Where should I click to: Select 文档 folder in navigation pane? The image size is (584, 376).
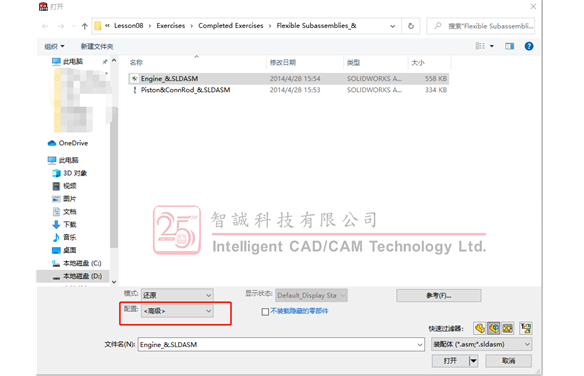[64, 212]
